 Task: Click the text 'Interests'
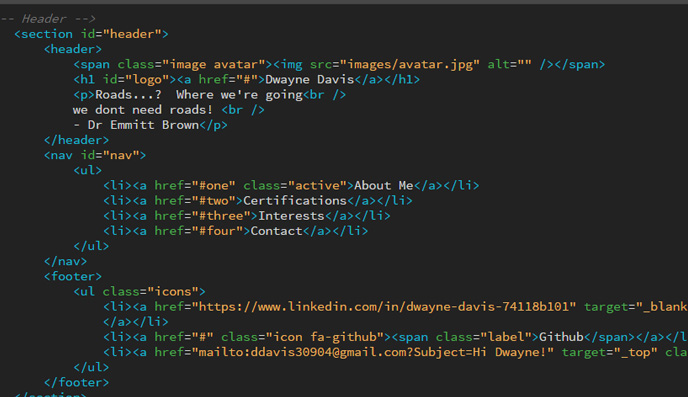click(x=291, y=216)
